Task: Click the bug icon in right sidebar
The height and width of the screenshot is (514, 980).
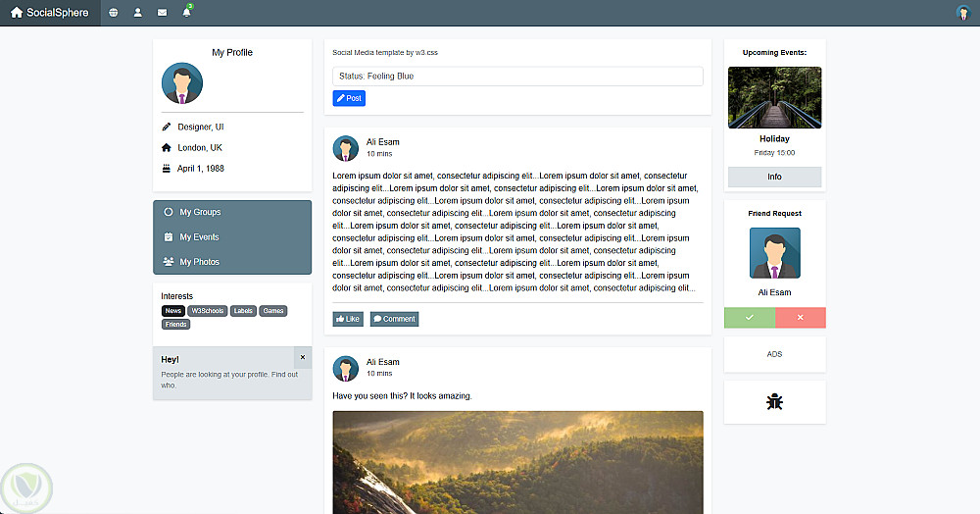Action: tap(774, 401)
